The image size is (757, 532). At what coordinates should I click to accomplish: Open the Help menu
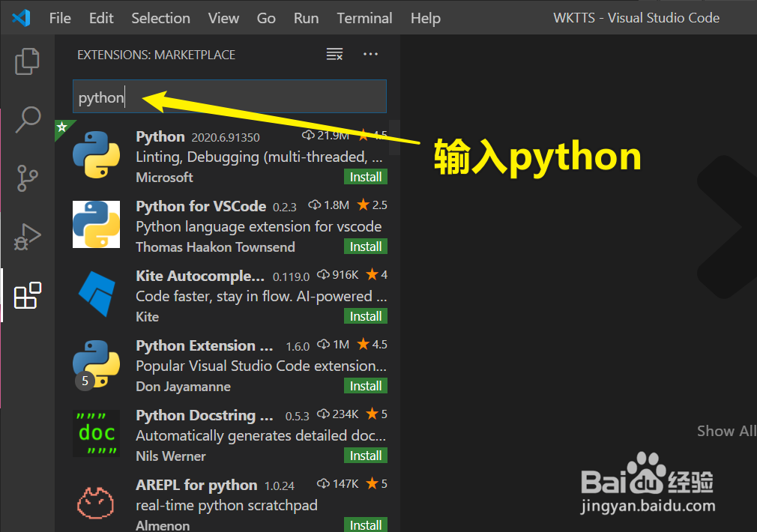[x=425, y=18]
